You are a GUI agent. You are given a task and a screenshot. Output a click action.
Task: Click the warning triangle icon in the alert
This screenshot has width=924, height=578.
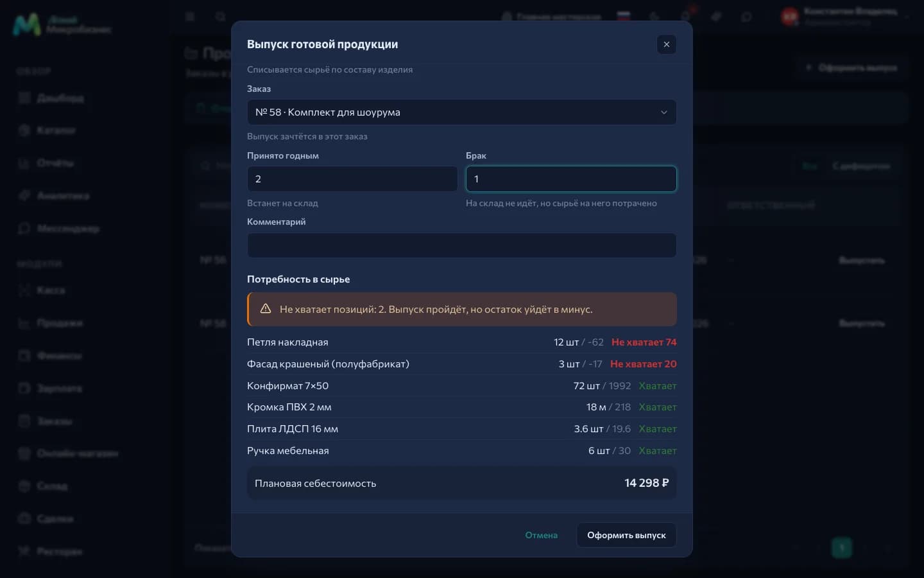[x=266, y=309]
